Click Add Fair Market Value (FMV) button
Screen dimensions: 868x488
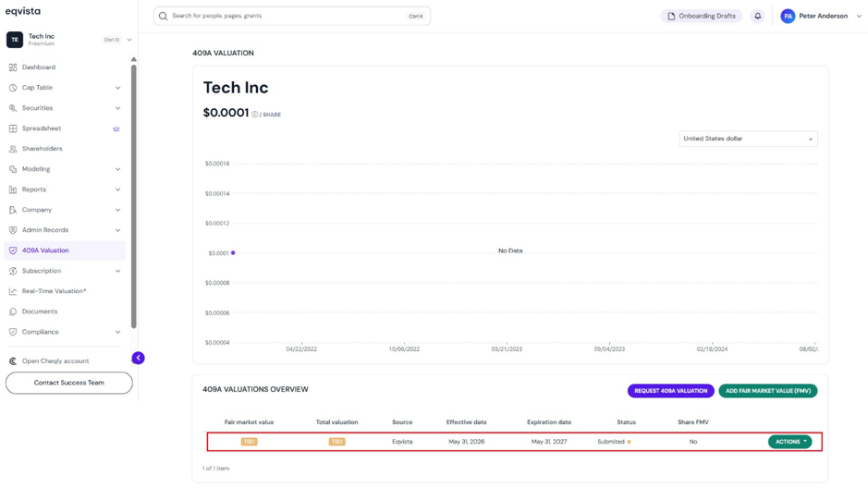pyautogui.click(x=768, y=391)
